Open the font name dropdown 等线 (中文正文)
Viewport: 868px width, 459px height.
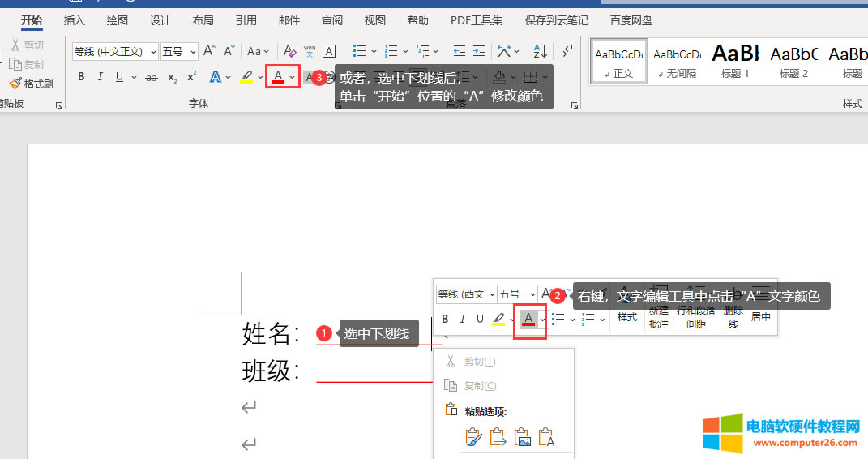point(114,51)
